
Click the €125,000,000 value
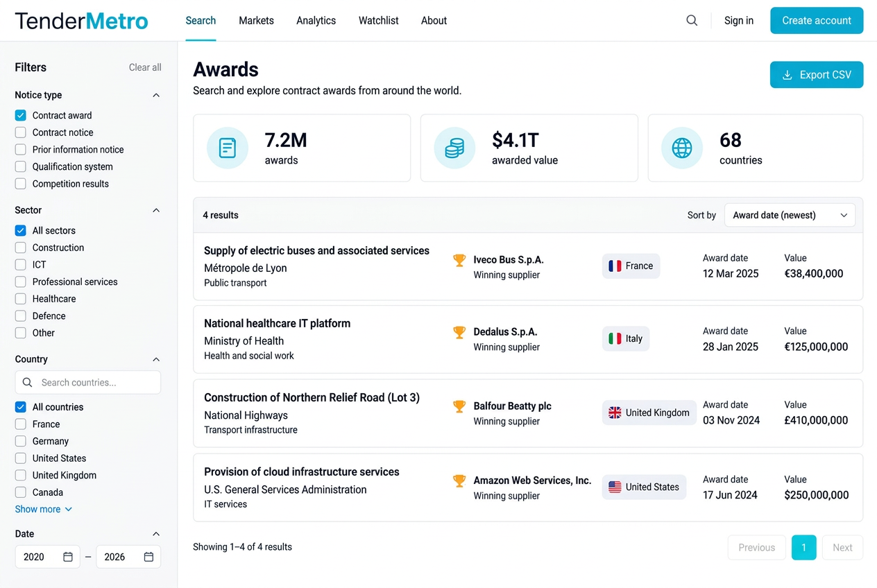point(816,347)
